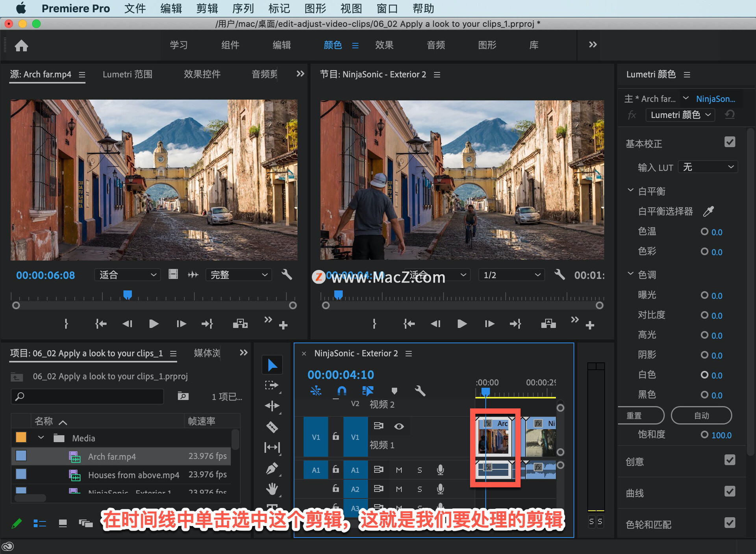Viewport: 756px width, 554px height.
Task: Click the pencil writable project icon
Action: click(x=17, y=523)
